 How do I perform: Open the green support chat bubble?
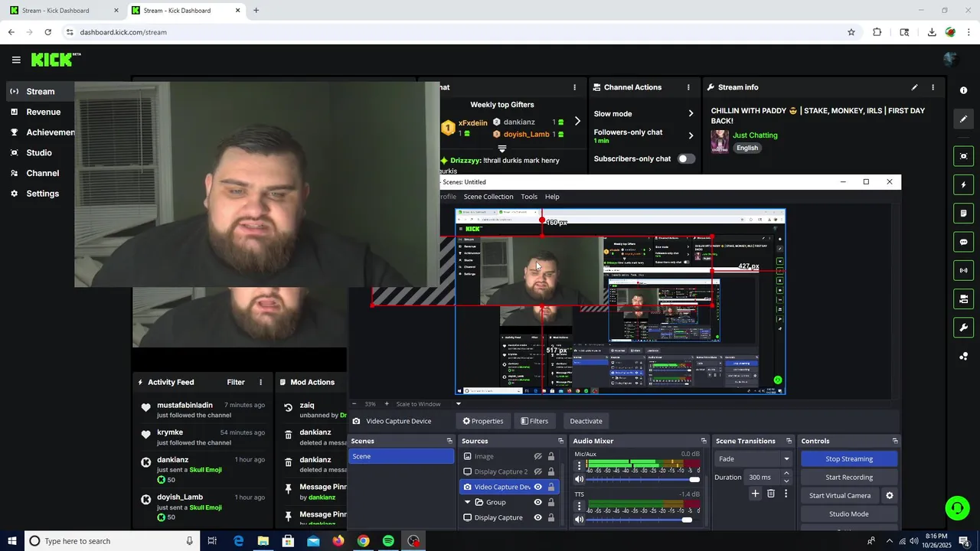tap(956, 508)
